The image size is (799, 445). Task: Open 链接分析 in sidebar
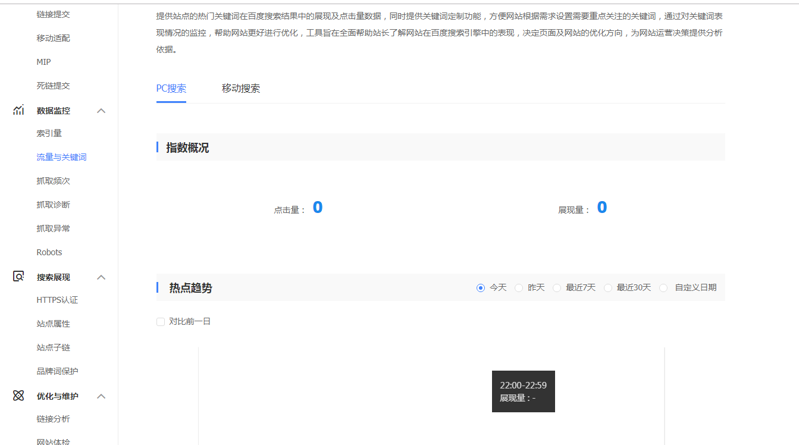pos(53,418)
